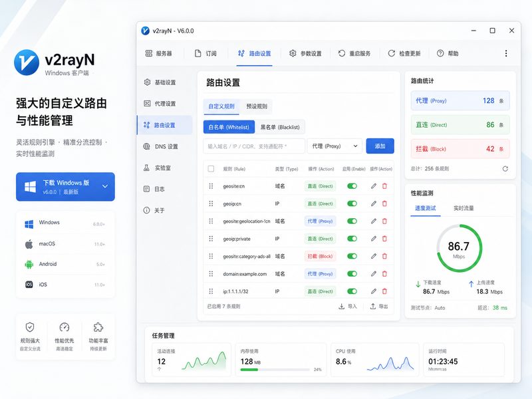
Task: Open the vertical three-dot overflow menu
Action: coord(506,53)
